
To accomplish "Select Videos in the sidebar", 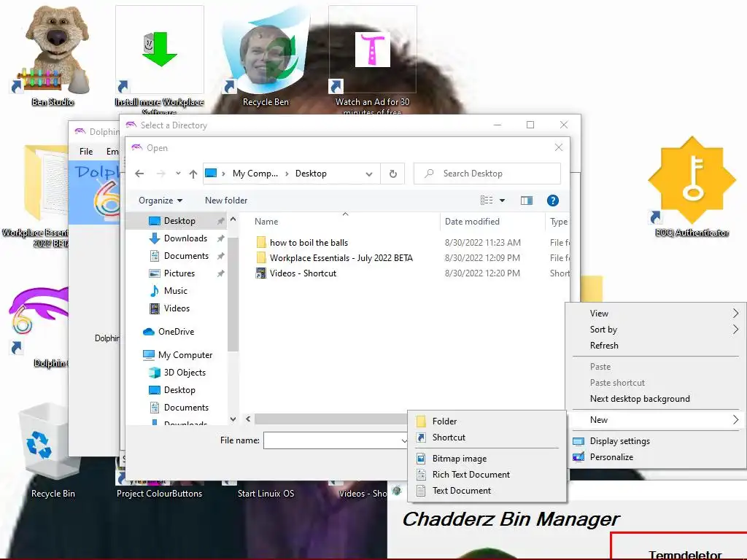I will click(x=177, y=308).
